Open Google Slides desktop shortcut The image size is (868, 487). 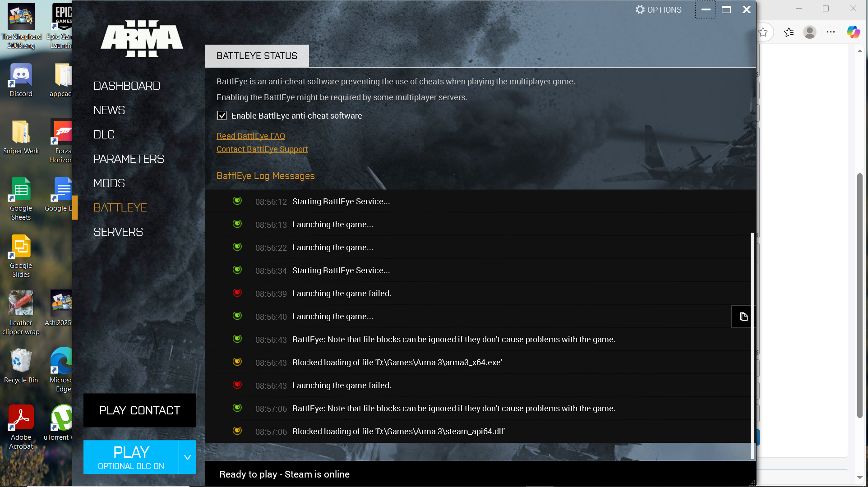click(21, 256)
